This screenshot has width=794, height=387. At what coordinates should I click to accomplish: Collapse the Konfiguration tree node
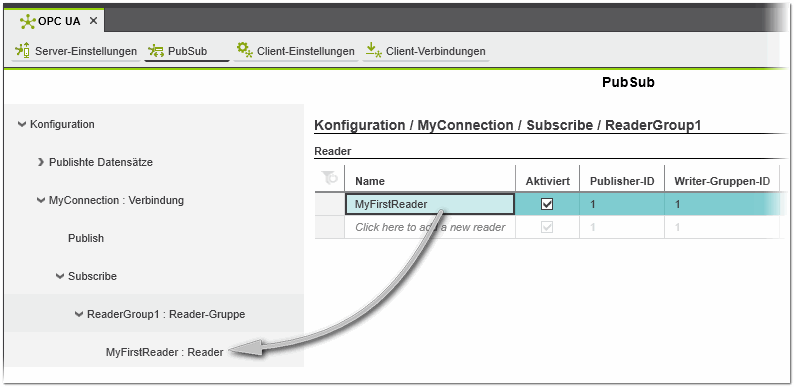(22, 124)
